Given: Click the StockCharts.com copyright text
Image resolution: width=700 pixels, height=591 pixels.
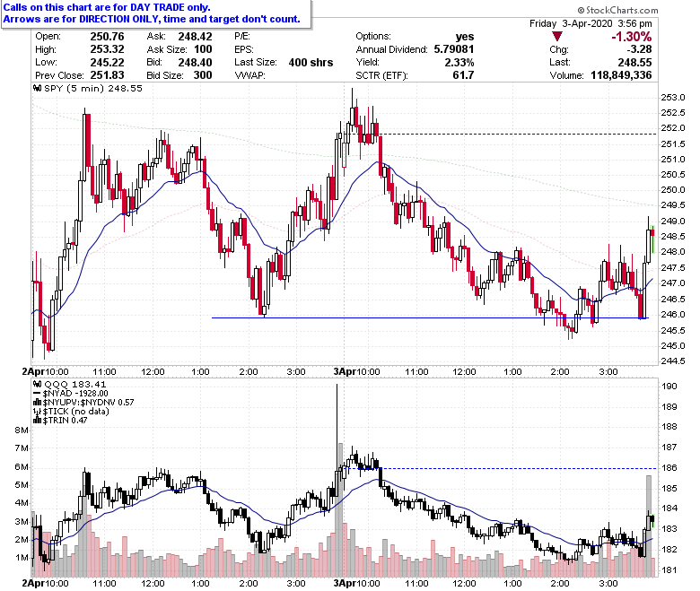Looking at the screenshot, I should (x=617, y=10).
